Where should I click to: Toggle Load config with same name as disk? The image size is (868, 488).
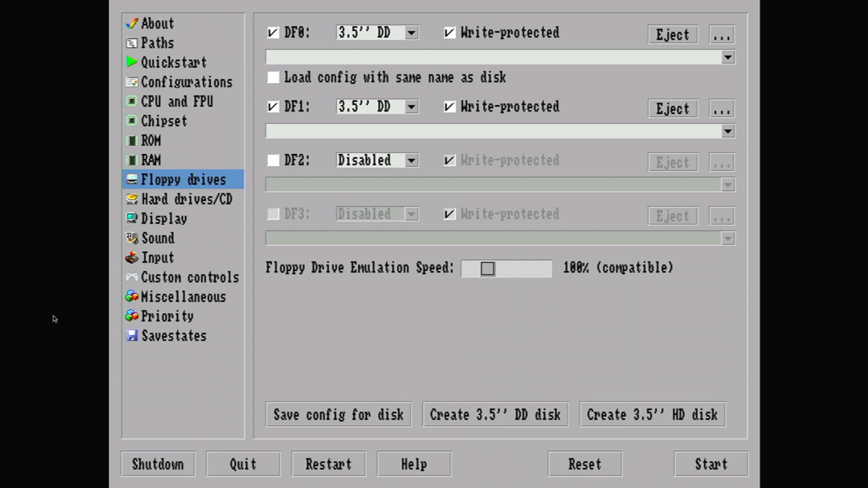tap(273, 77)
